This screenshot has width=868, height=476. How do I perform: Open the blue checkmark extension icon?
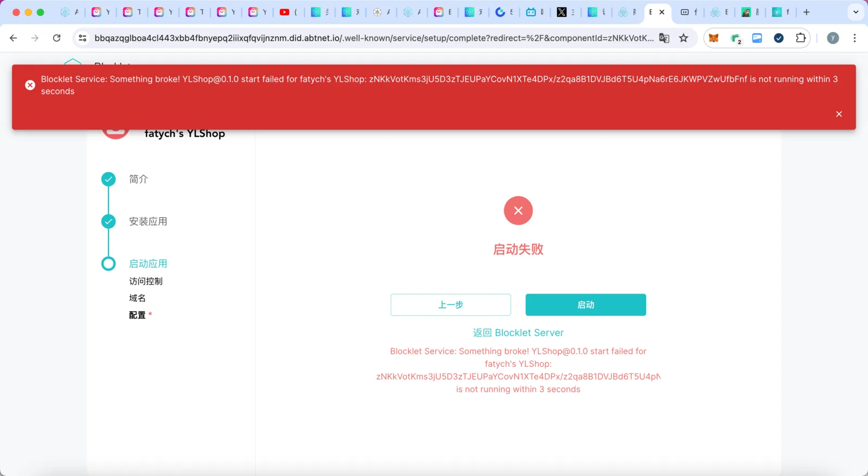778,38
